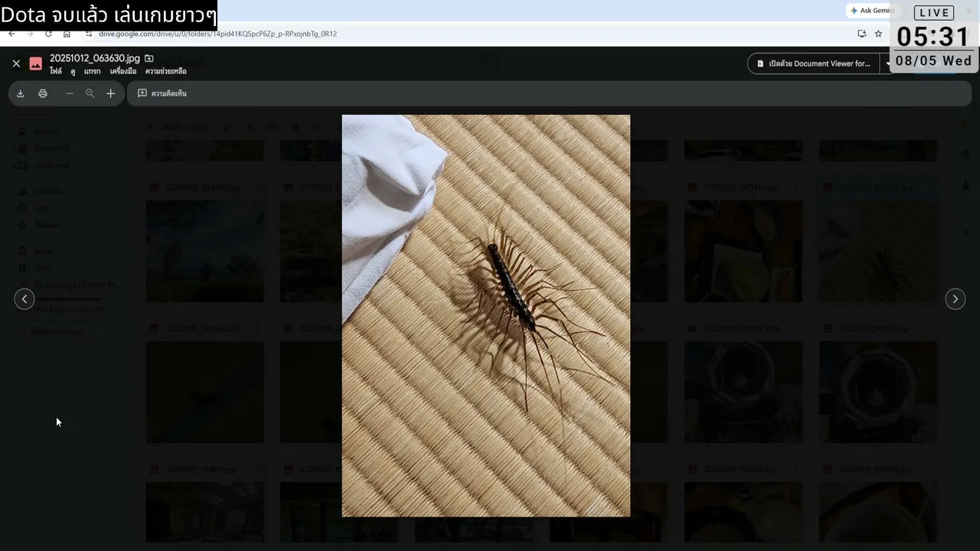This screenshot has width=980, height=551.
Task: Click the browser forward arrow
Action: pos(30,34)
